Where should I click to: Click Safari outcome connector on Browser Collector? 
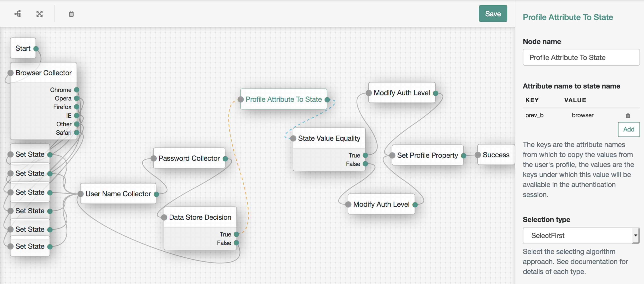[77, 132]
